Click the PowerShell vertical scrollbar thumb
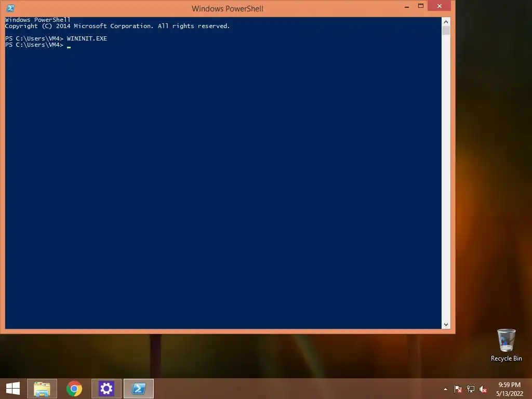The image size is (532, 399). [x=446, y=31]
